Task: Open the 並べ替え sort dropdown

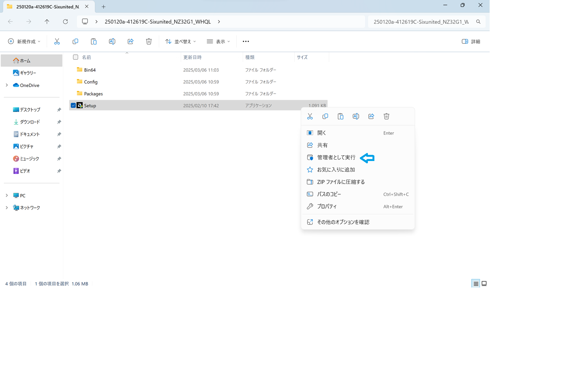Action: tap(180, 41)
